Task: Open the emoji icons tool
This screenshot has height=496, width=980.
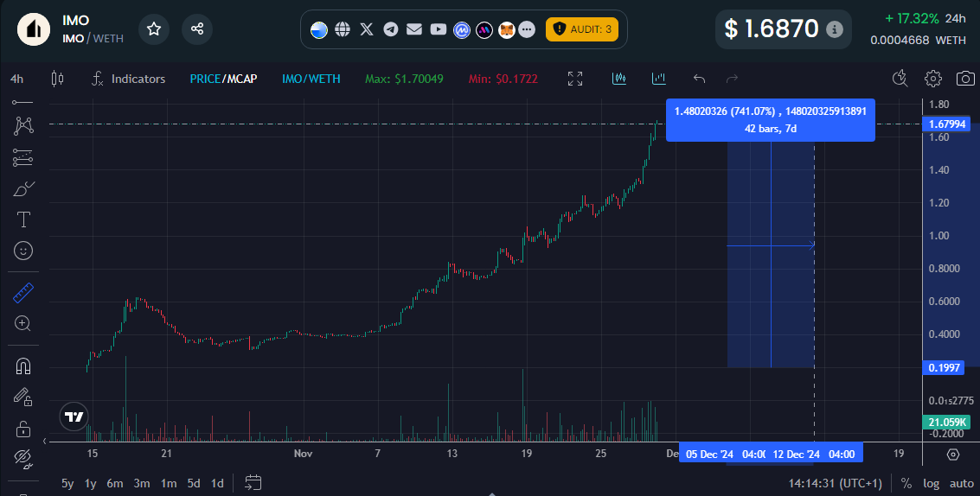Action: (23, 251)
